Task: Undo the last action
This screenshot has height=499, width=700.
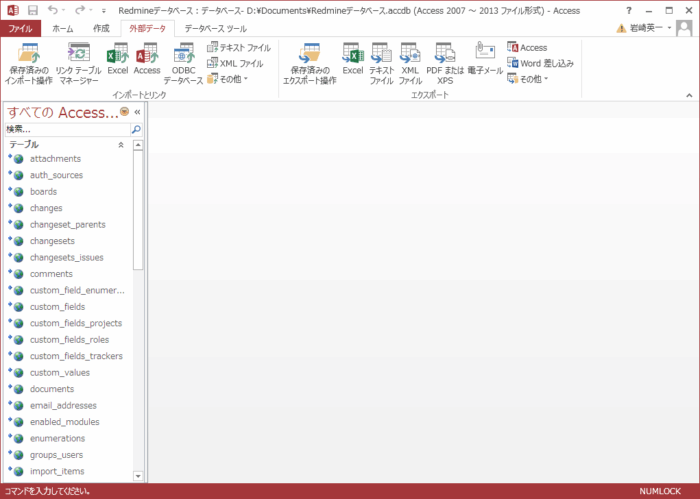Action: tap(53, 10)
